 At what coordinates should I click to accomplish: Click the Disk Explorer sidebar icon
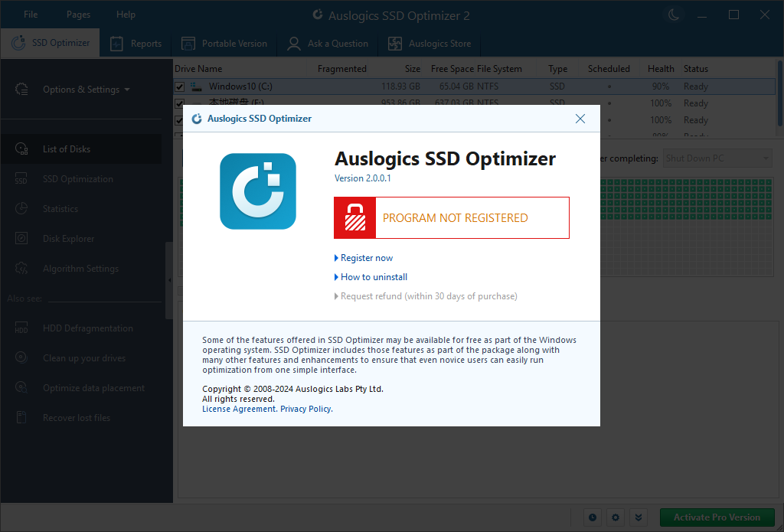pos(21,239)
